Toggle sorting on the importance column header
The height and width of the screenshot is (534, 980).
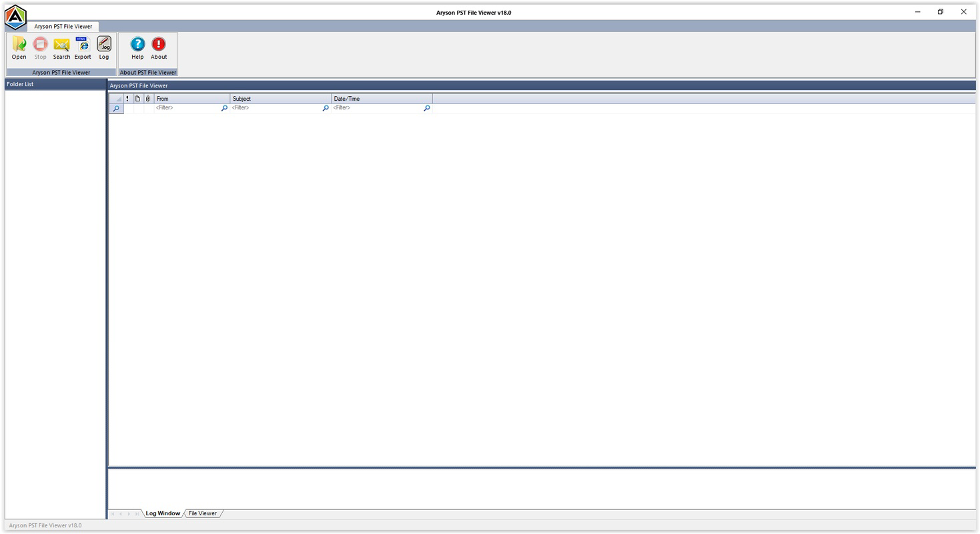127,98
